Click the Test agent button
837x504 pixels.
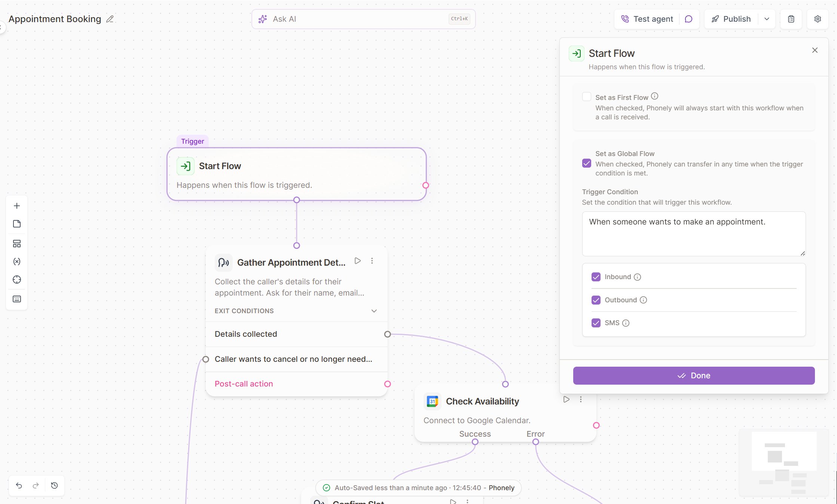[x=647, y=19]
